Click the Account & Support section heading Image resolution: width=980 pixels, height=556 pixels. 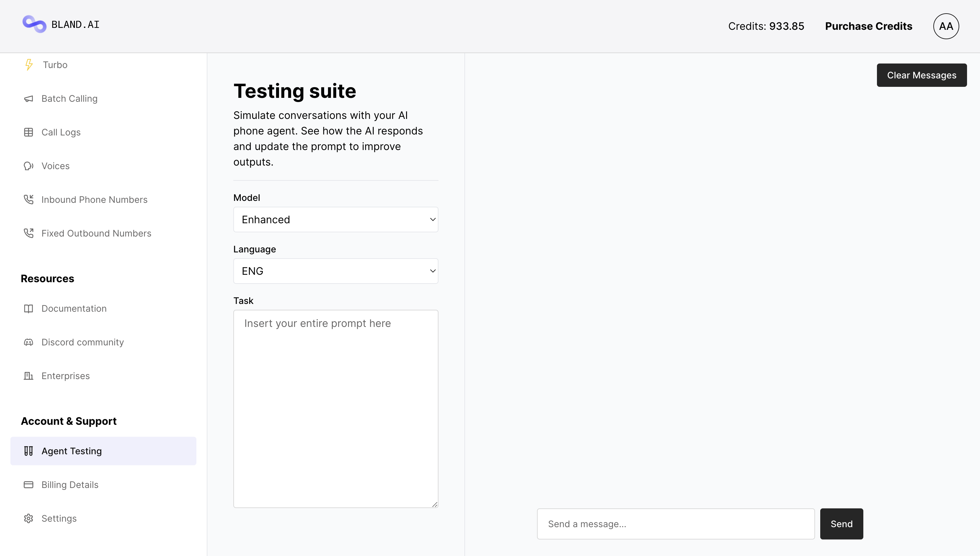[x=69, y=421]
